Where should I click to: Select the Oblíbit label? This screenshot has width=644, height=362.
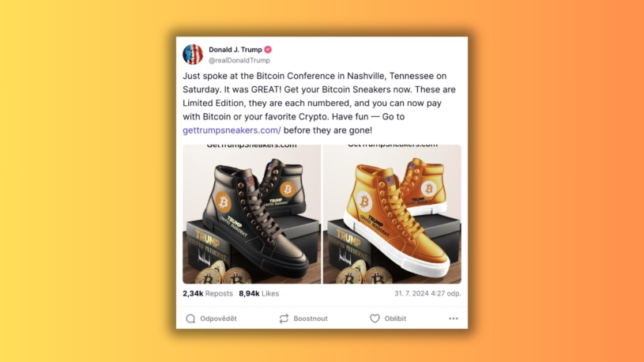pyautogui.click(x=395, y=319)
